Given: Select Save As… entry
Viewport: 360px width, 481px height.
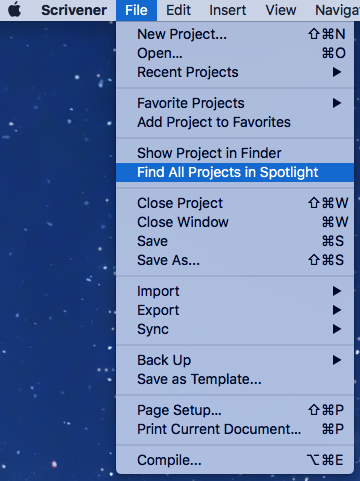Looking at the screenshot, I should click(235, 260).
